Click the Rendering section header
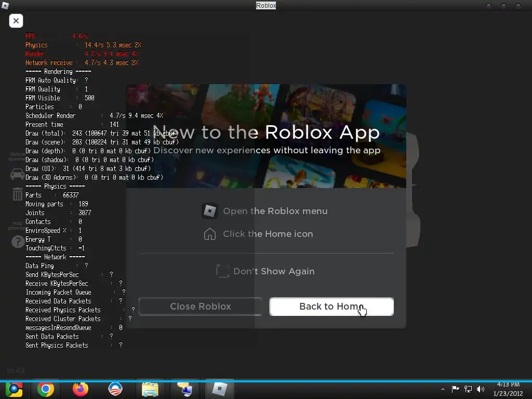 click(x=58, y=71)
